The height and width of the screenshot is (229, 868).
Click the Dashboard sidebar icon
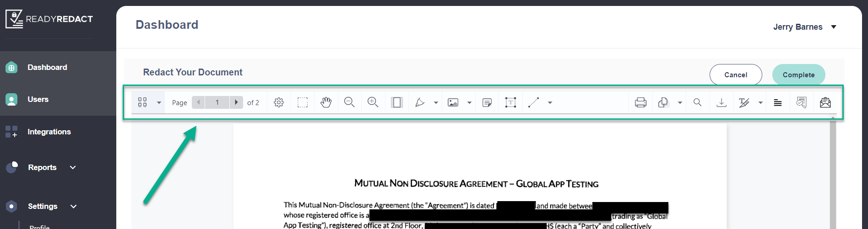[11, 68]
